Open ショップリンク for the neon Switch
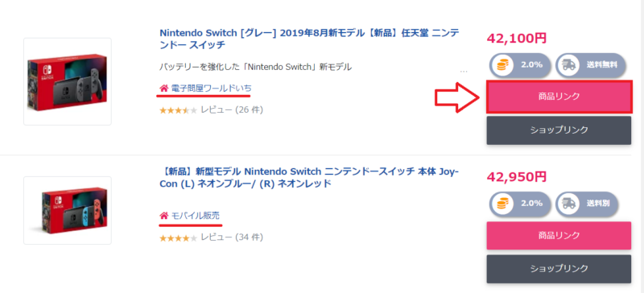644x293 pixels. coord(559,269)
